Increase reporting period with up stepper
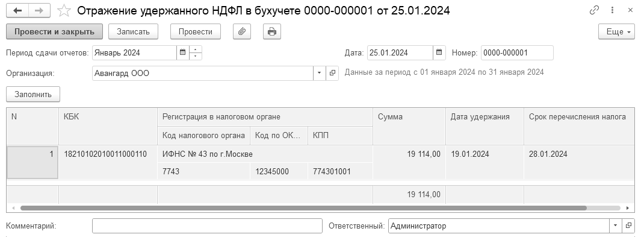 point(196,49)
